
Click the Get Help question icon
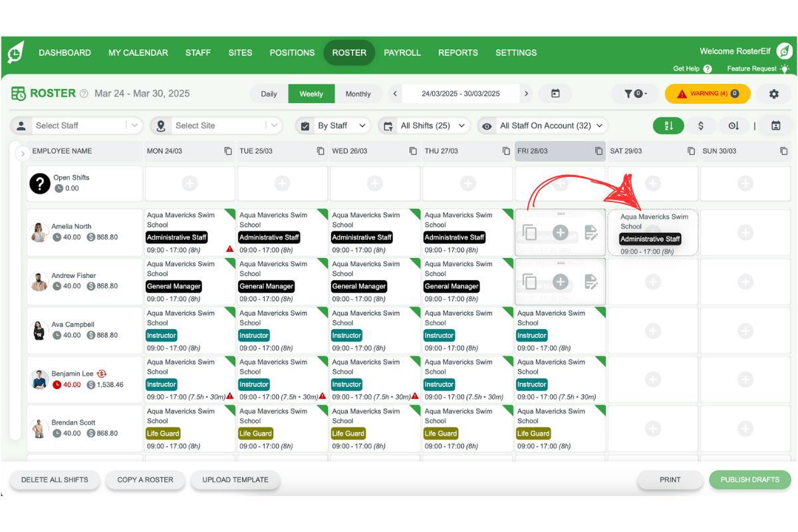click(x=708, y=68)
